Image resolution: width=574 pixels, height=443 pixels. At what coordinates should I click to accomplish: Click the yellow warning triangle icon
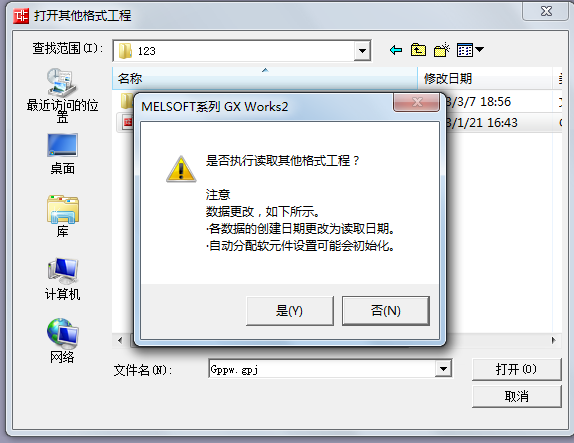click(x=181, y=169)
